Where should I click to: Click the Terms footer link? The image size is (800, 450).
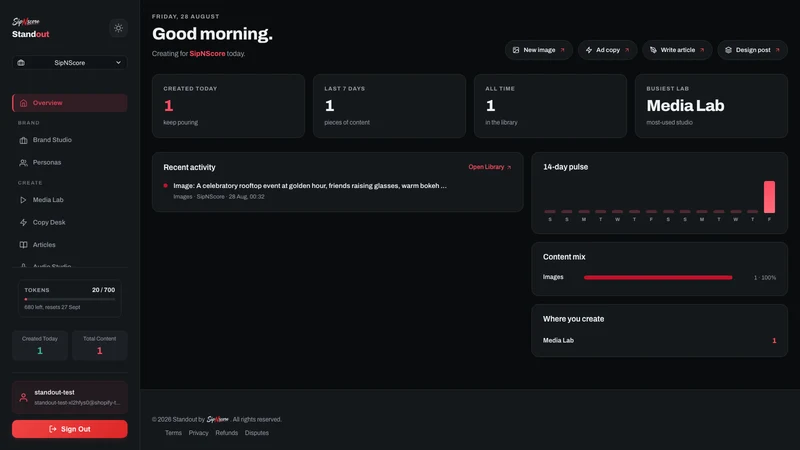[x=173, y=433]
